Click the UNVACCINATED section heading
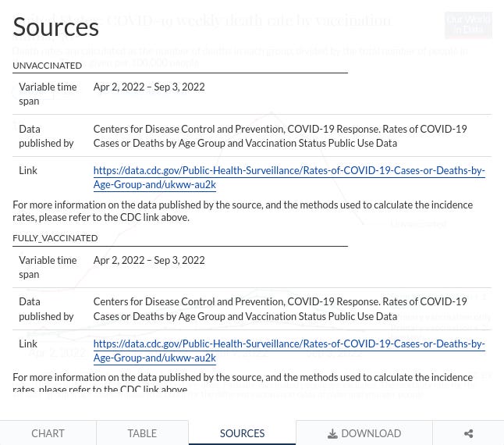The height and width of the screenshot is (445, 504). [x=48, y=66]
